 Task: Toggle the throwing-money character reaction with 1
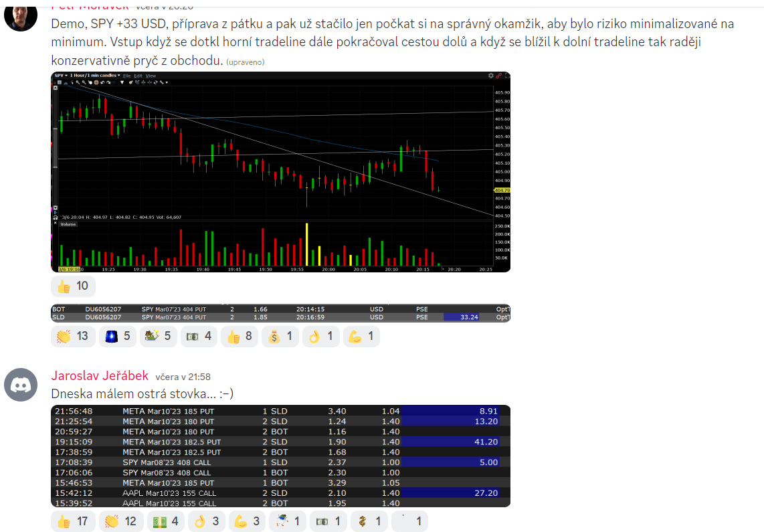288,521
